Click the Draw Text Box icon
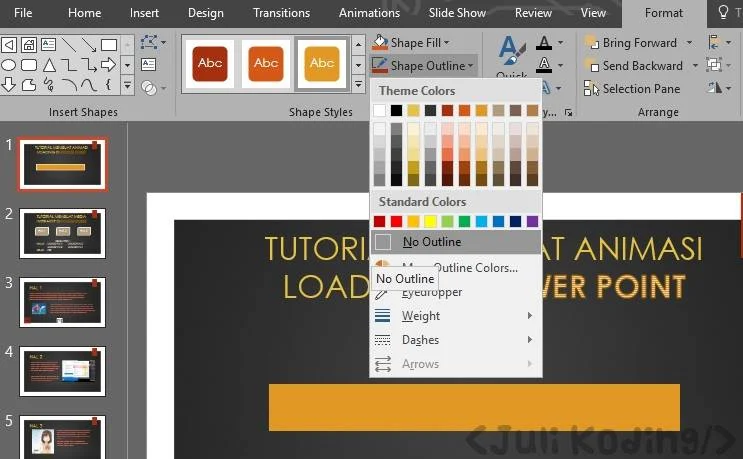Image resolution: width=743 pixels, height=459 pixels. (x=148, y=64)
